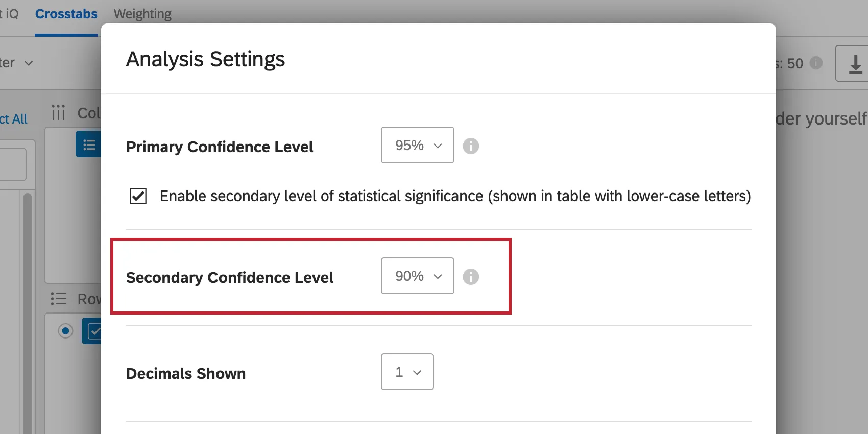Switch to the Crosstabs tab

66,14
